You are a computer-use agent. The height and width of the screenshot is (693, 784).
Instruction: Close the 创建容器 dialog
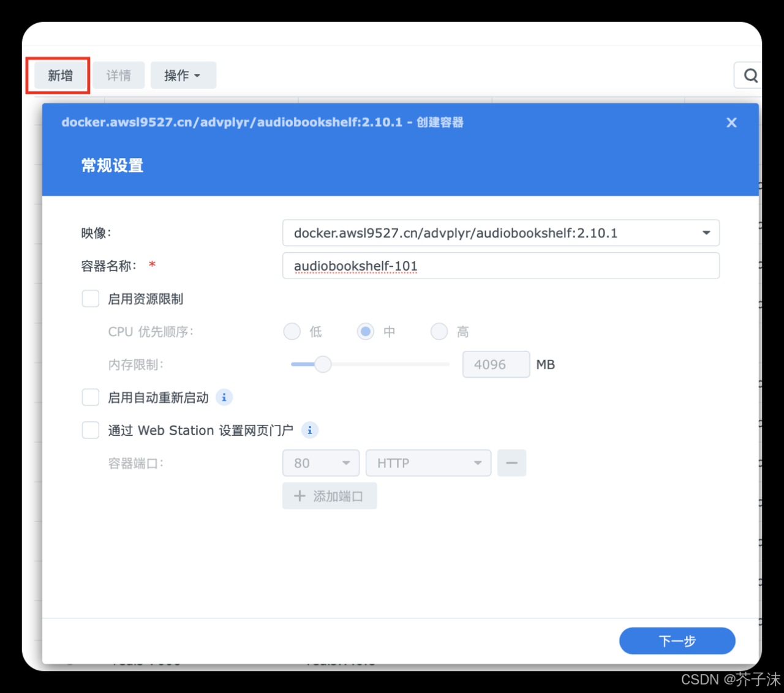(x=731, y=122)
